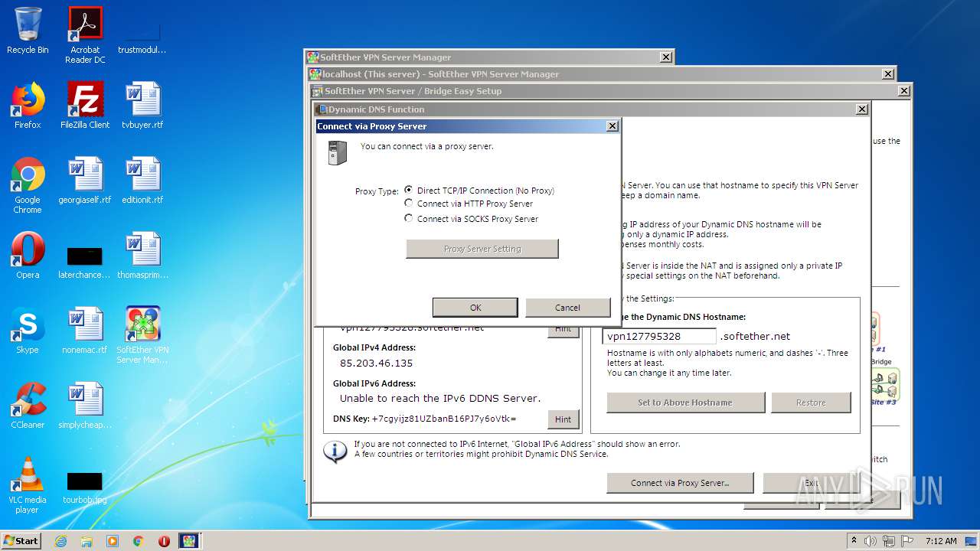Open Opera from the taskbar
Image resolution: width=980 pixels, height=551 pixels.
164,541
